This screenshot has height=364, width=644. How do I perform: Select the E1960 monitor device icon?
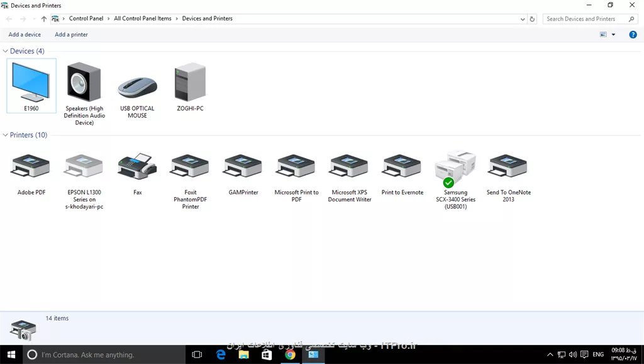(31, 82)
